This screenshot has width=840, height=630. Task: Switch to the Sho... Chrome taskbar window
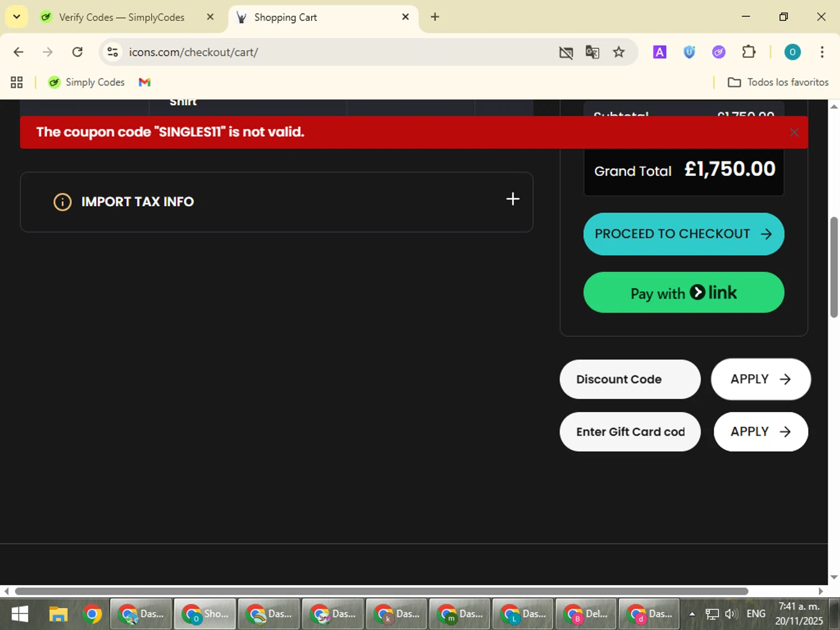point(204,614)
